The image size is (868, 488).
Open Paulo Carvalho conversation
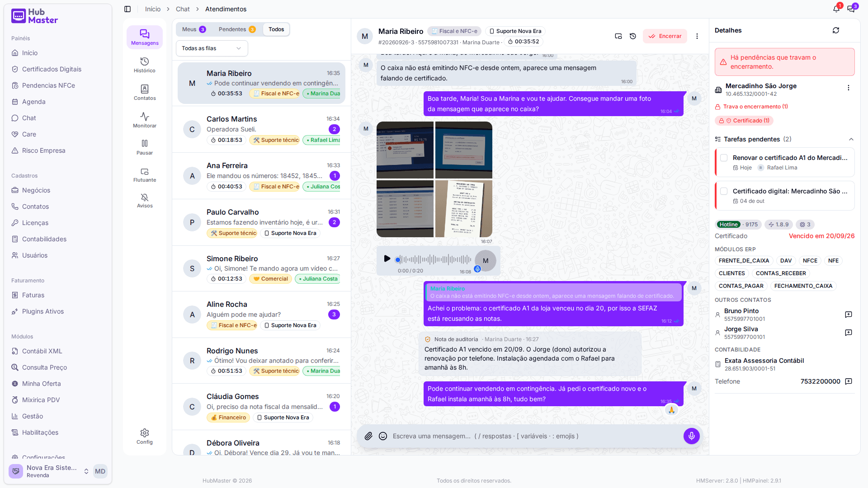pyautogui.click(x=261, y=222)
